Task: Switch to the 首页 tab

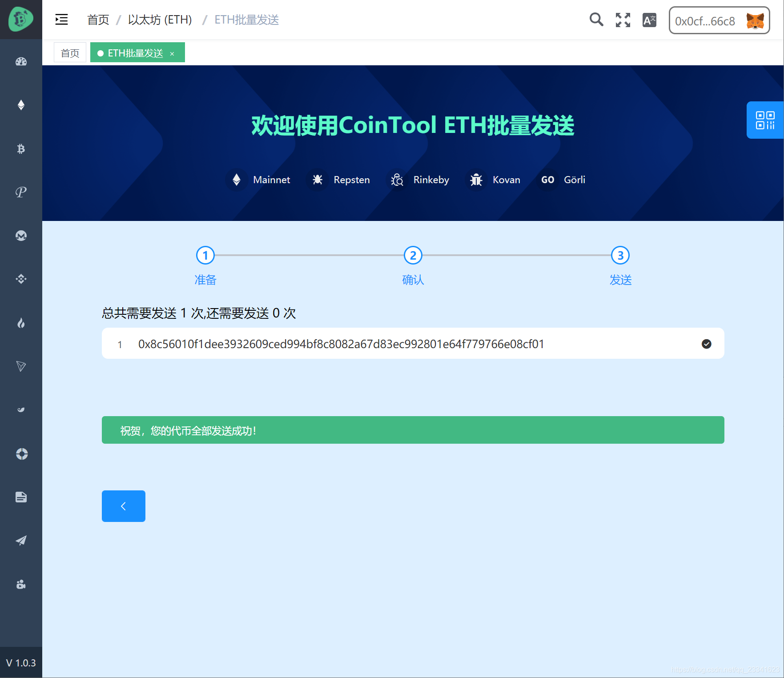Action: click(x=70, y=52)
